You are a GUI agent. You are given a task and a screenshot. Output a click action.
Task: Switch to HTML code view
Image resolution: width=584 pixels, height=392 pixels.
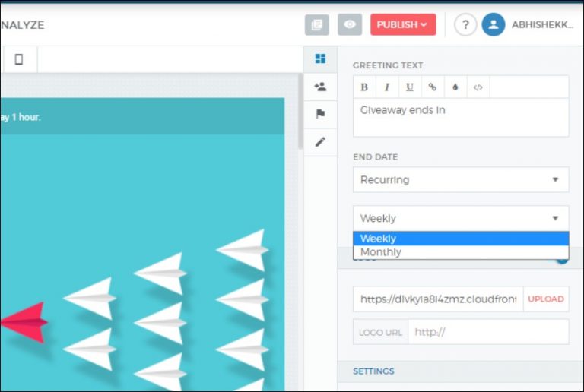point(478,87)
